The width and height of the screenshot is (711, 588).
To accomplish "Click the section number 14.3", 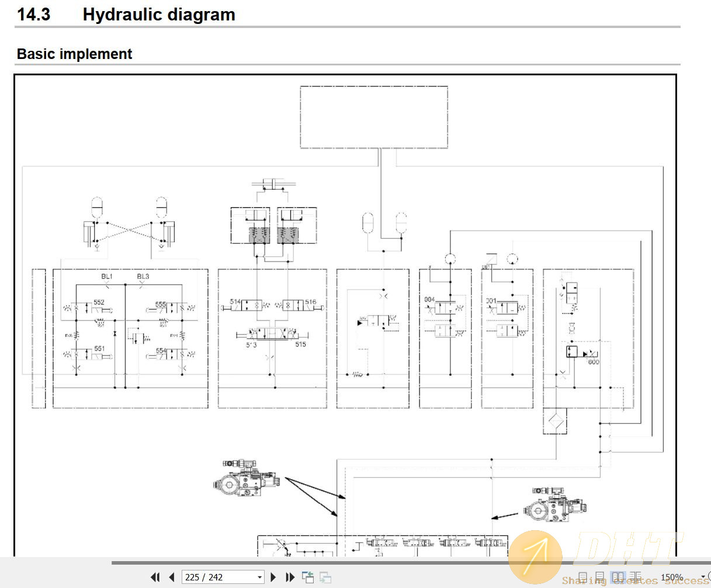I will tap(34, 15).
